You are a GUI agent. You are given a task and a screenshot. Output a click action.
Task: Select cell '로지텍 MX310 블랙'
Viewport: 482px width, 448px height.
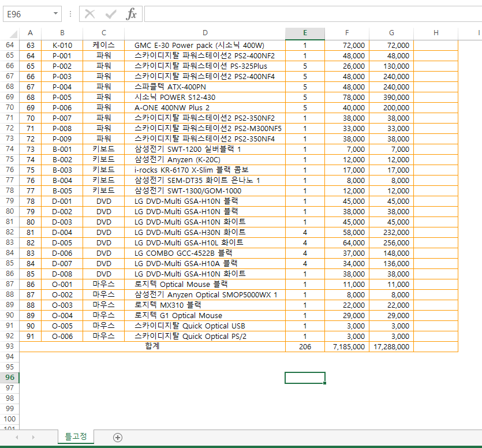205,305
